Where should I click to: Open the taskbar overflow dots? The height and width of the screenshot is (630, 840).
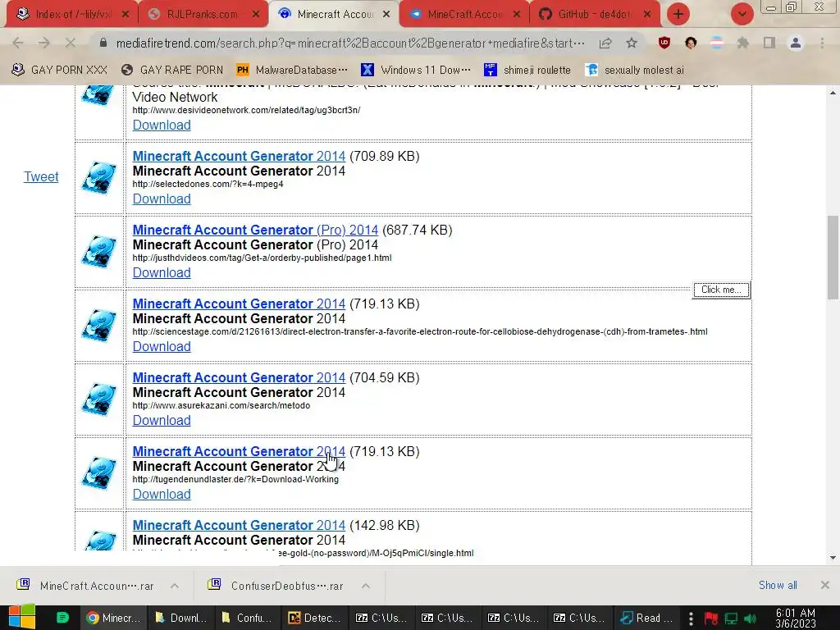[x=691, y=619]
